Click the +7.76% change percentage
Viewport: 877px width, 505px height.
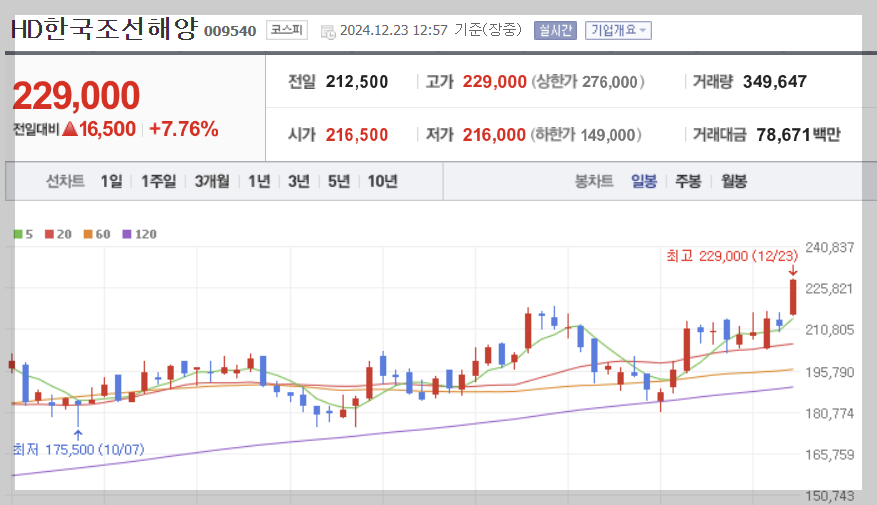(184, 129)
